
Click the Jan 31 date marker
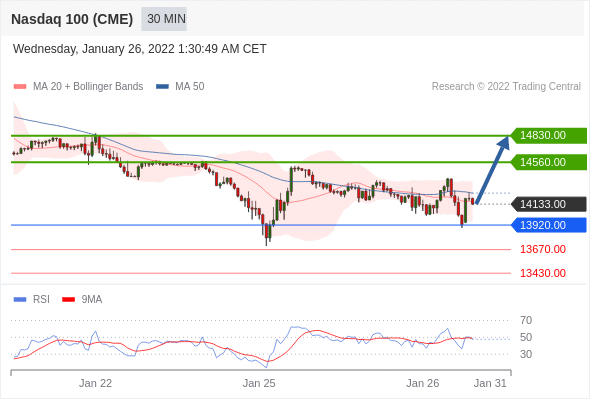click(x=490, y=383)
